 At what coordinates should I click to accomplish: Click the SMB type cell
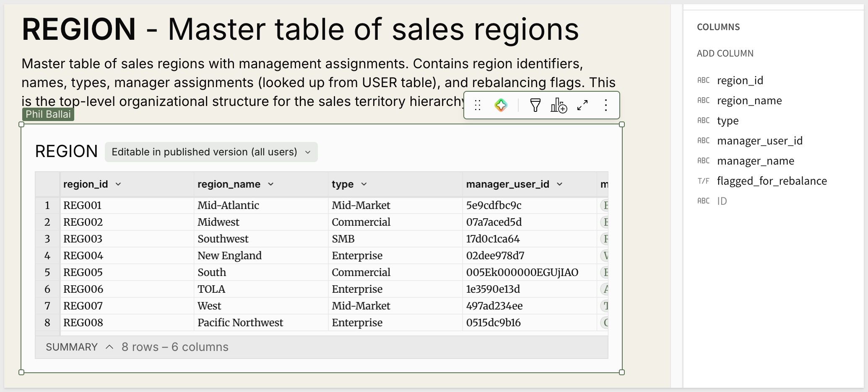pyautogui.click(x=395, y=239)
